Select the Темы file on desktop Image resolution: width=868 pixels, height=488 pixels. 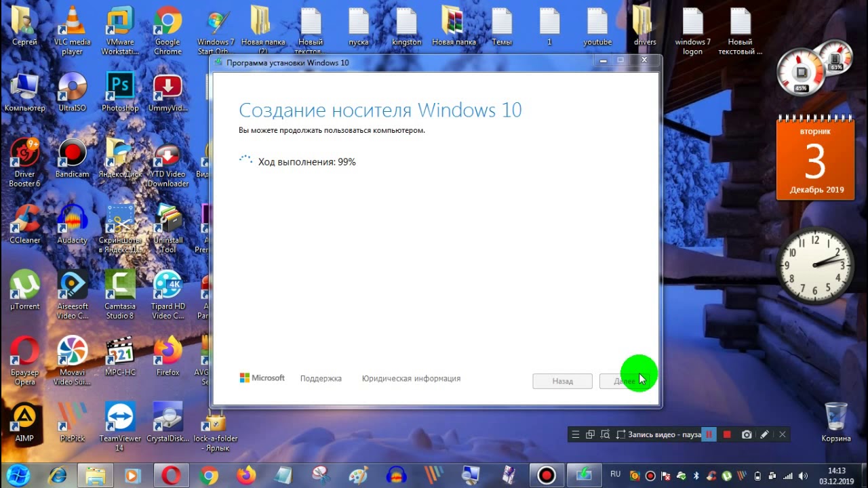(502, 26)
